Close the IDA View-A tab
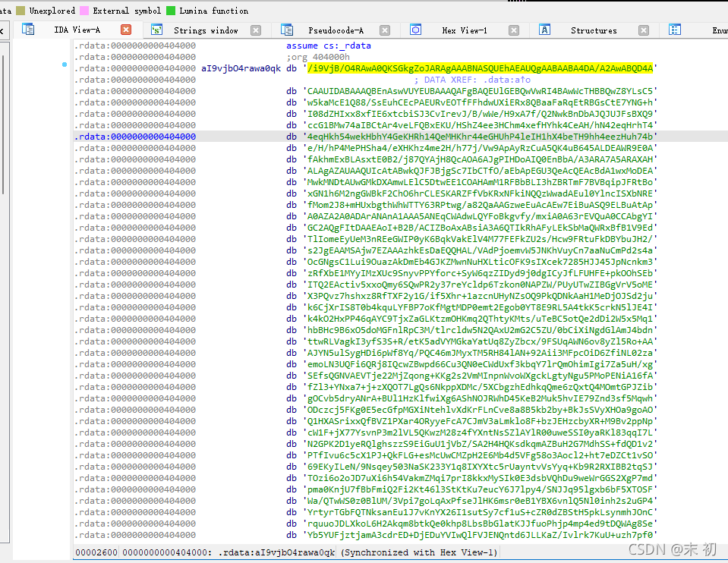This screenshot has width=728, height=563. coord(126,30)
